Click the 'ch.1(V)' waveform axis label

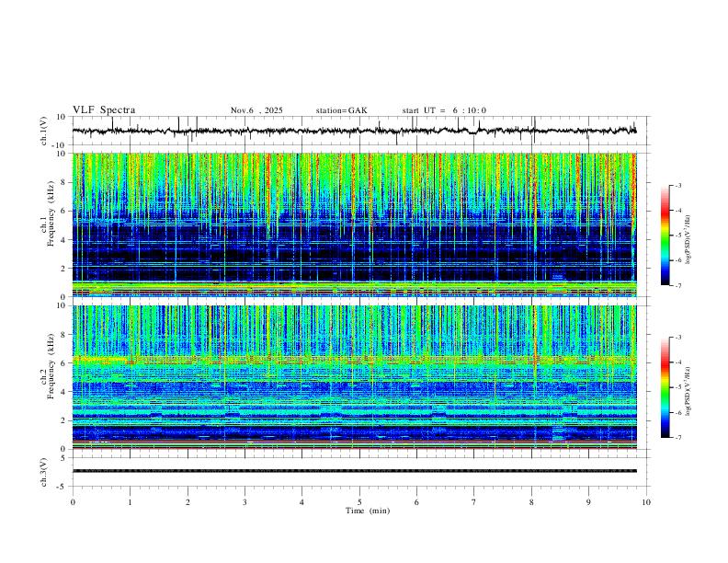tap(44, 131)
